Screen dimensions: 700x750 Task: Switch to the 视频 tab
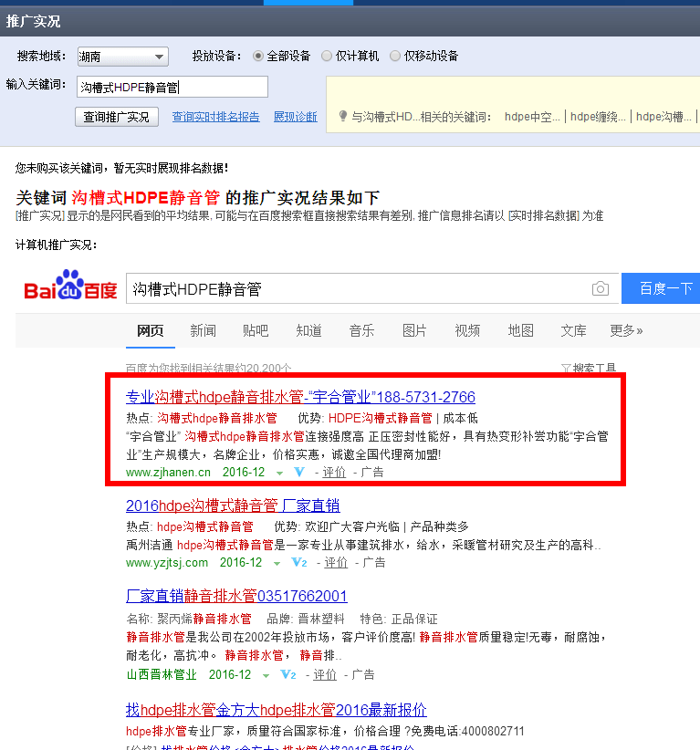click(x=467, y=330)
